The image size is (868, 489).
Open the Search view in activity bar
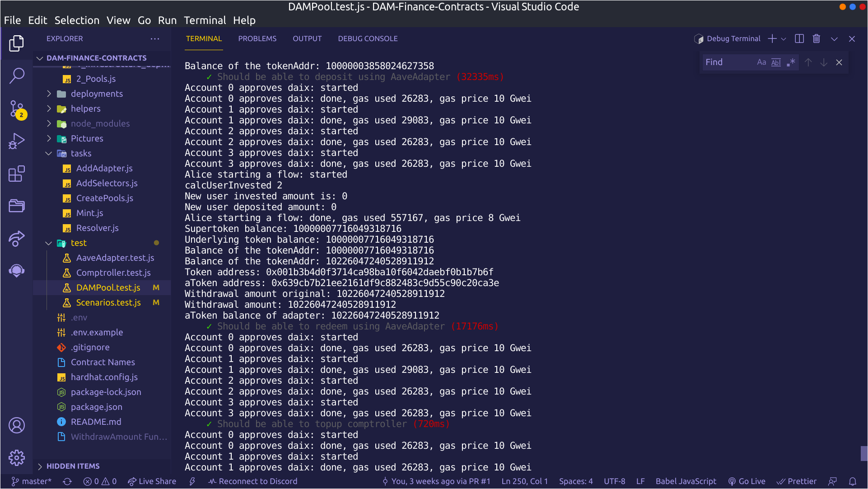click(x=17, y=75)
